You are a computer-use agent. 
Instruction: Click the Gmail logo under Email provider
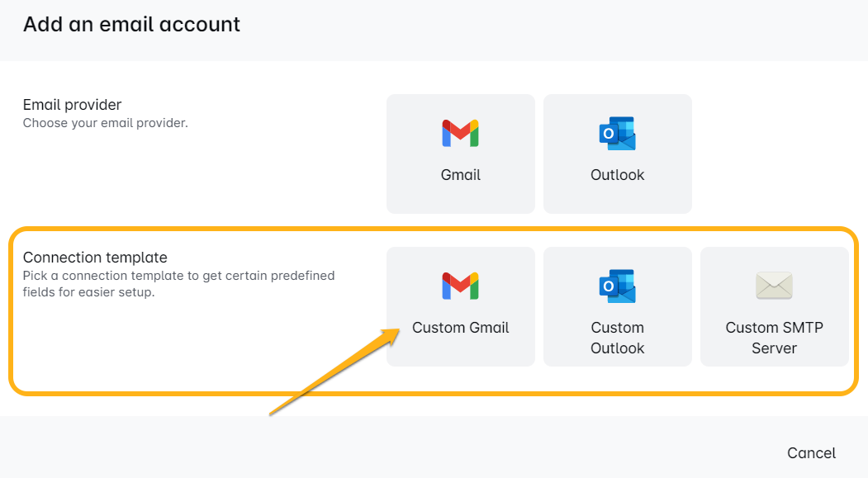click(461, 133)
